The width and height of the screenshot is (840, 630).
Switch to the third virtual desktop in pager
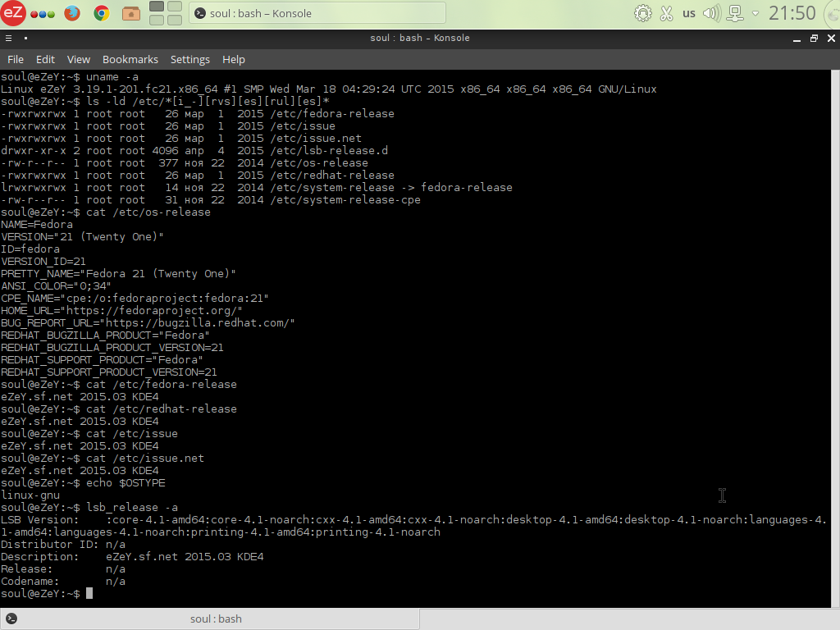click(157, 20)
